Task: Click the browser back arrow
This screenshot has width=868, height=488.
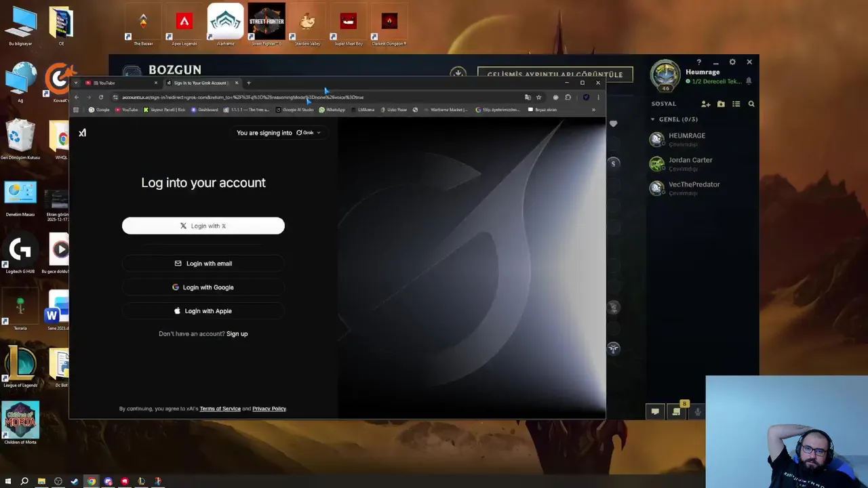Action: 76,97
